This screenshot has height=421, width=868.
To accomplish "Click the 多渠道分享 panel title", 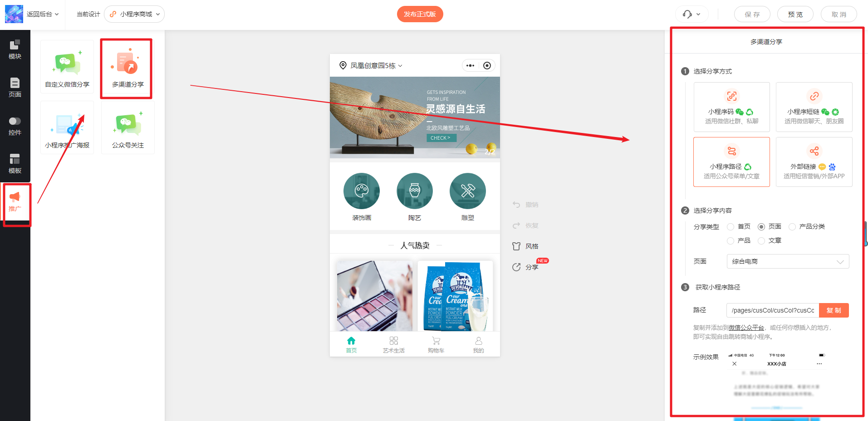I will pyautogui.click(x=766, y=42).
